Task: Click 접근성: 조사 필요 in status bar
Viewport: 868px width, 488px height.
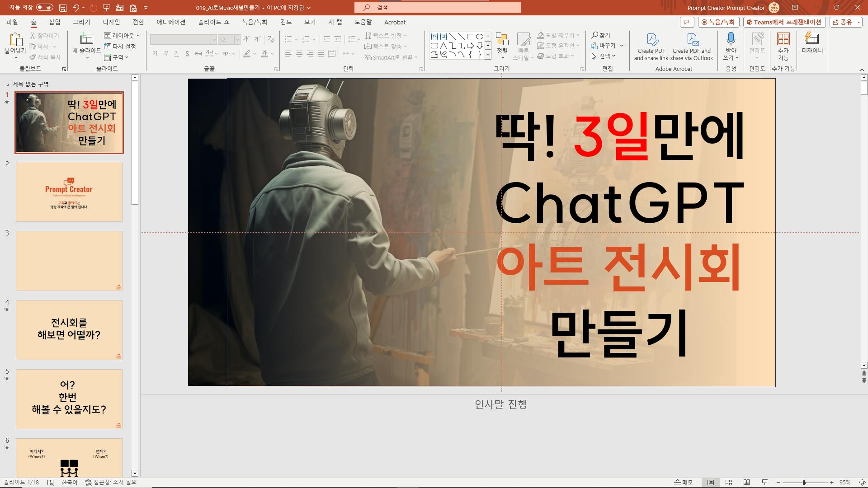Action: point(111,483)
